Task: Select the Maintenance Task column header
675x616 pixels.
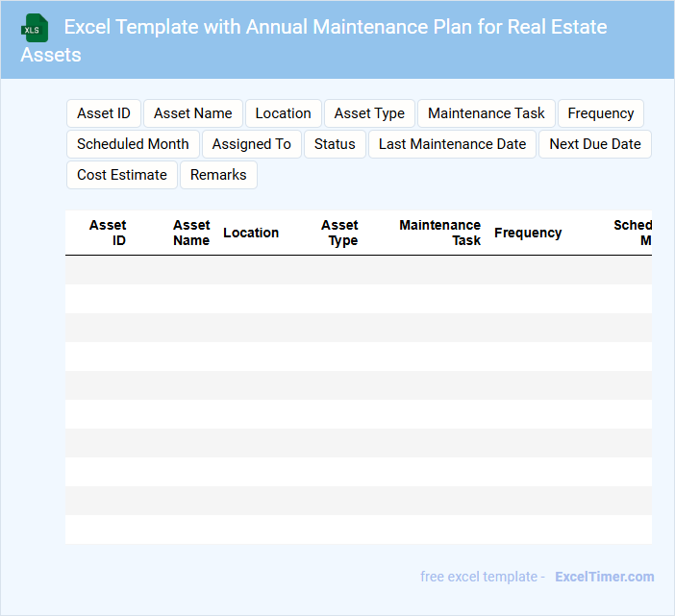Action: click(x=440, y=233)
